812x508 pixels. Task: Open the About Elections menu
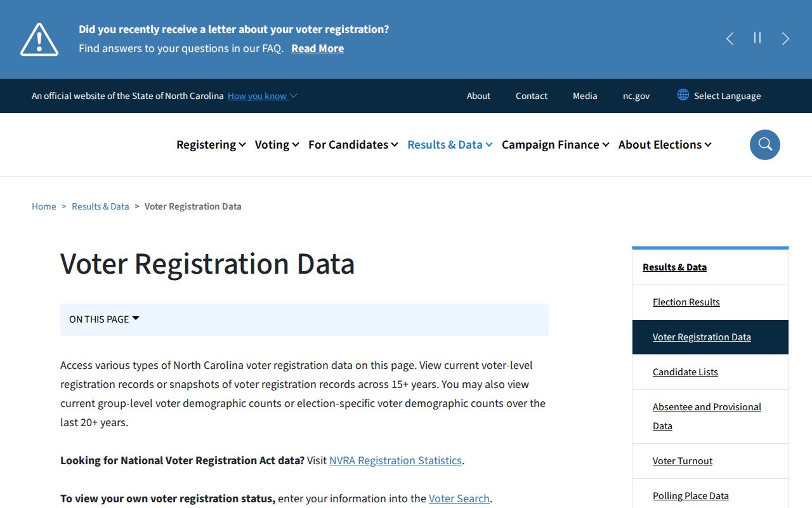click(665, 145)
